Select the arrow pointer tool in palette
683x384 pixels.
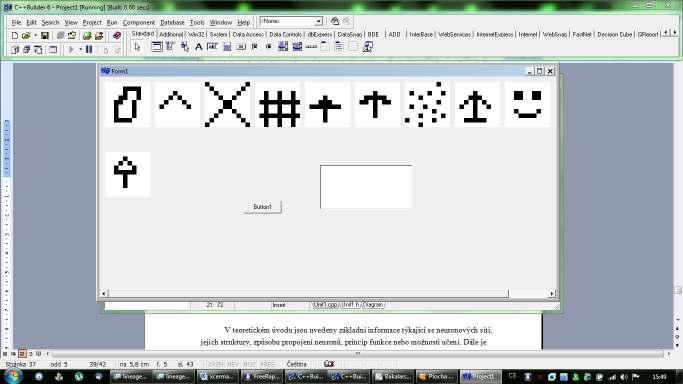tap(138, 47)
